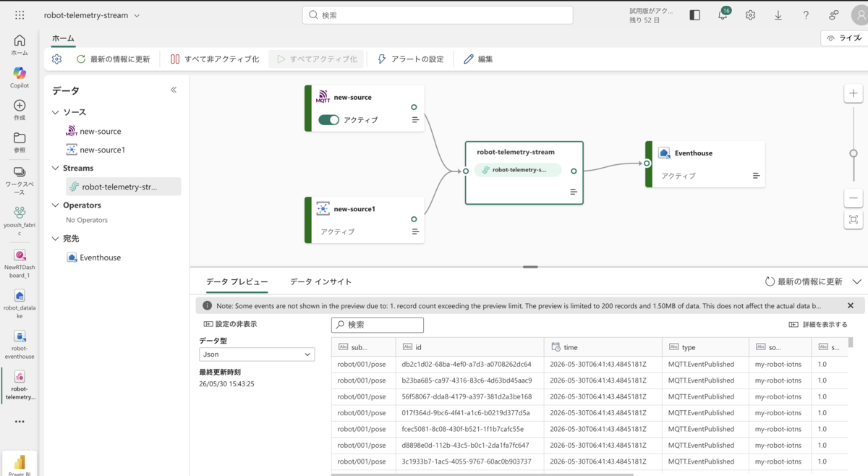The width and height of the screenshot is (868, 476).
Task: Select new-source1 in Sources tree
Action: tap(95, 150)
